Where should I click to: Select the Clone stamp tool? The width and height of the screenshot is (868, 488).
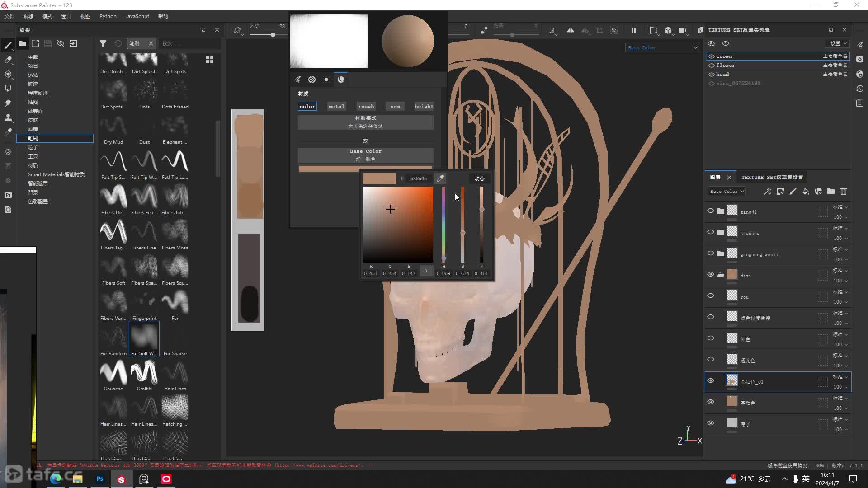8,117
